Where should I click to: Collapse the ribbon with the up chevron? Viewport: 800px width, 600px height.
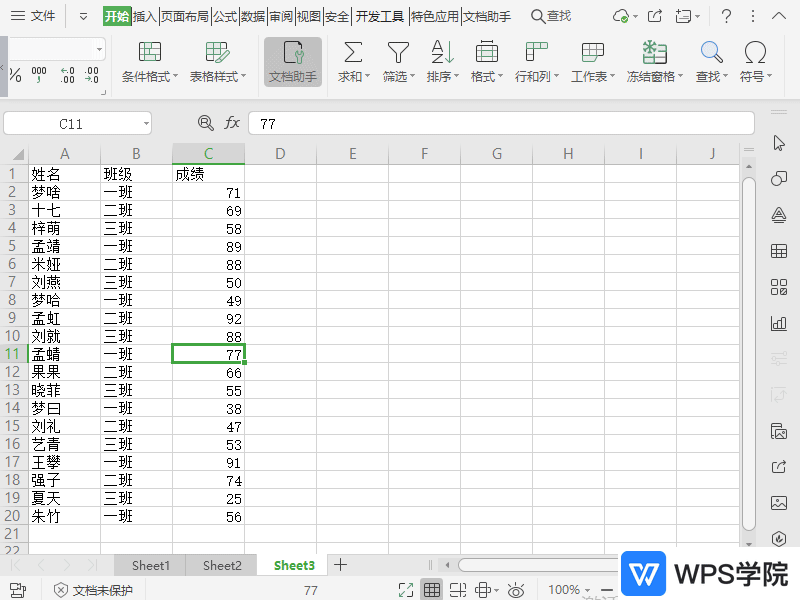pos(779,16)
